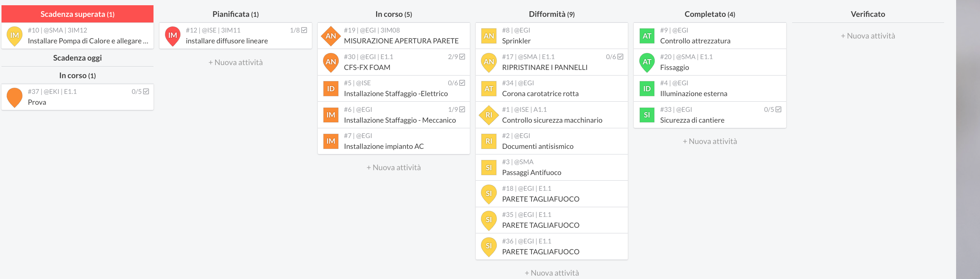This screenshot has width=980, height=279.
Task: Open task Controllo sicurezza macchinario
Action: pos(552,115)
